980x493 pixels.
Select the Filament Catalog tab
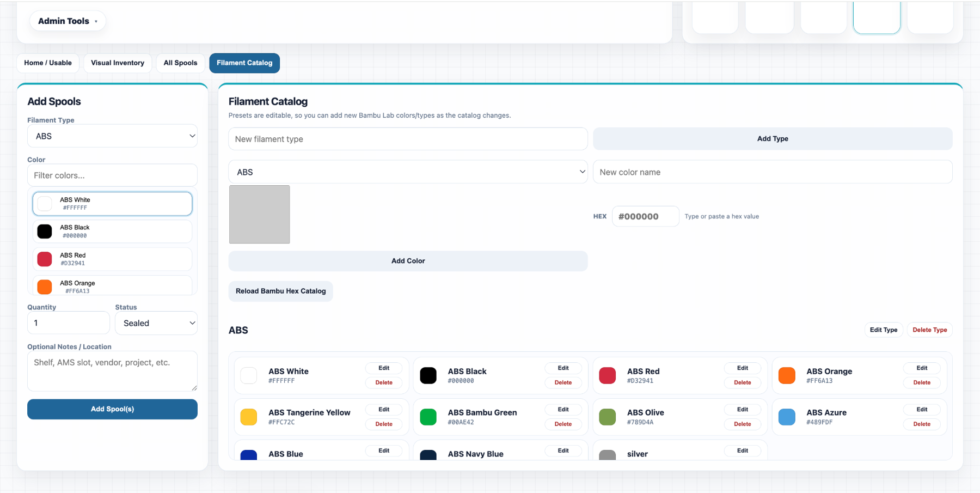pos(244,63)
